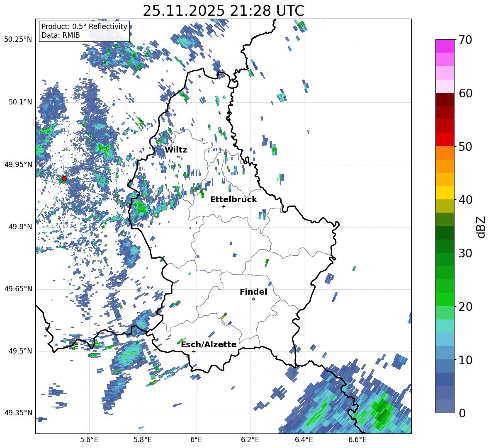Click the Ettelbruck city label
Screen dimensions: 491x448
(x=233, y=200)
